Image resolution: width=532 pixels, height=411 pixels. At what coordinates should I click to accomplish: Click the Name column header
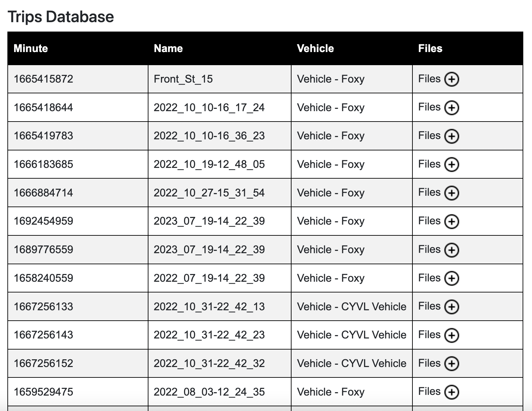pos(168,48)
